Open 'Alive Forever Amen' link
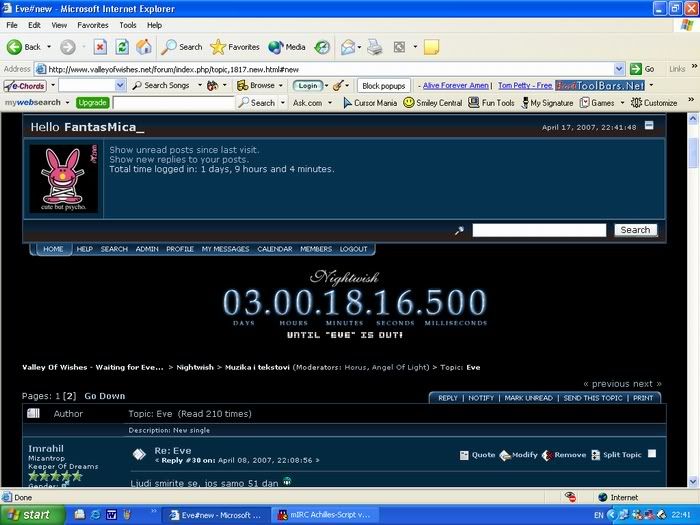Viewport: 700px width, 525px height. tap(456, 85)
